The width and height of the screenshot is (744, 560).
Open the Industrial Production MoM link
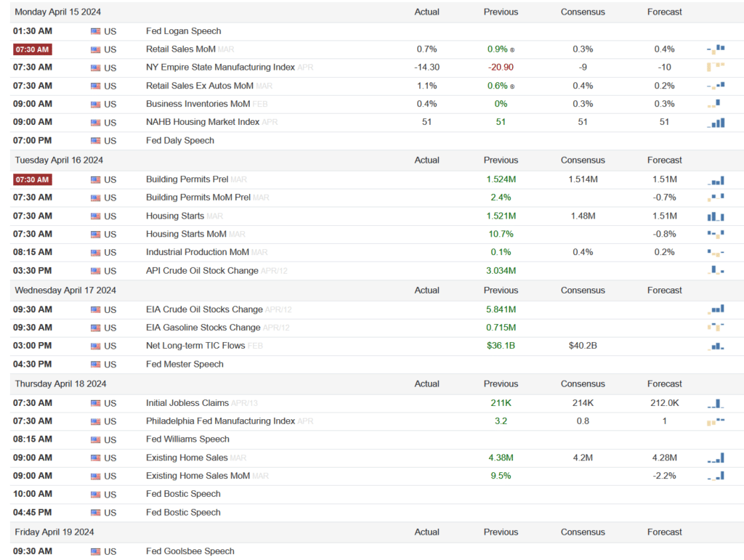click(x=198, y=252)
